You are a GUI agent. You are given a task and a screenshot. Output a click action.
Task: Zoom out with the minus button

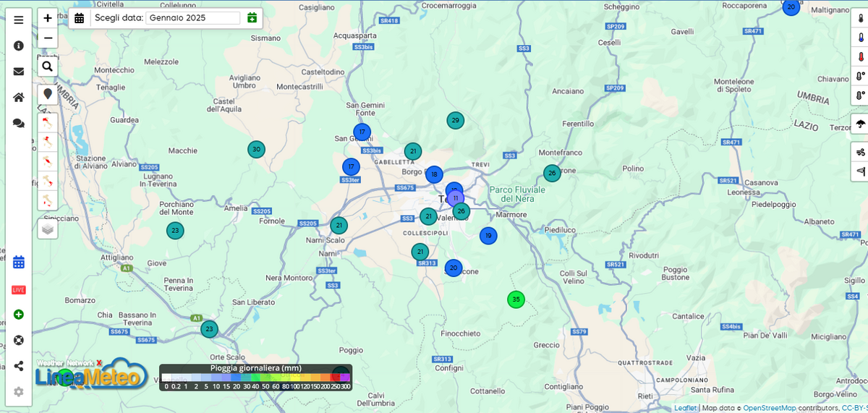(x=48, y=38)
